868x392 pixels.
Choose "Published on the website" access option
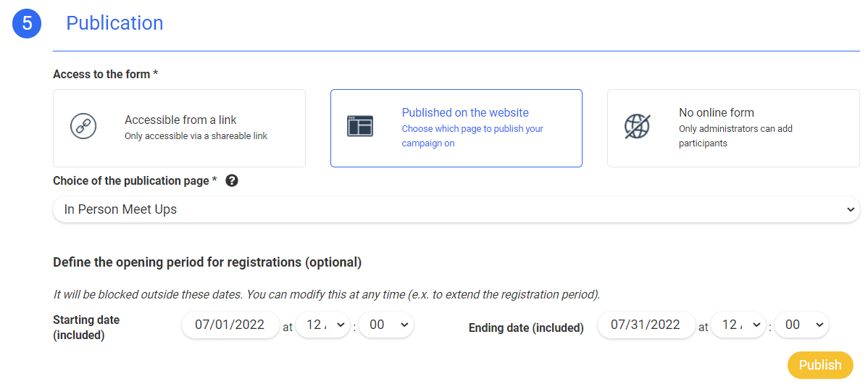(456, 128)
